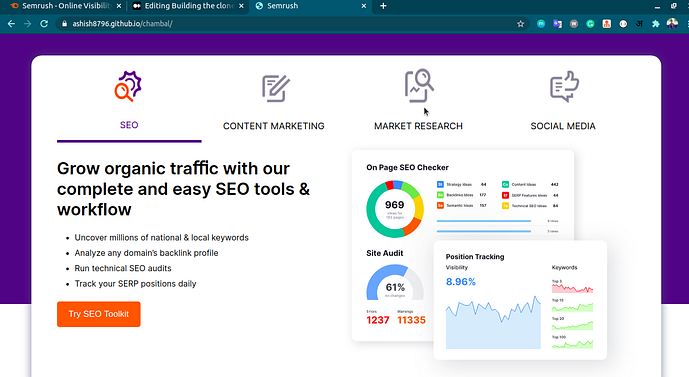Click the 'Position Tracking' heading
Screen dimensions: 689x377
pos(475,257)
